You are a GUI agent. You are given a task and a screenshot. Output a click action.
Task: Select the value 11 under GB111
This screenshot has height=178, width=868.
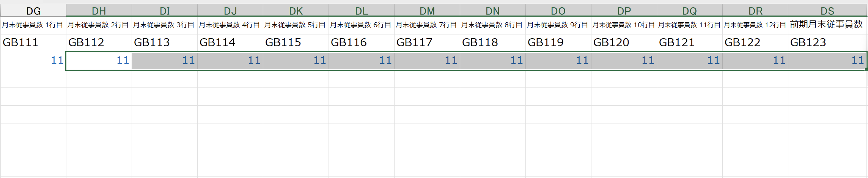pyautogui.click(x=33, y=61)
